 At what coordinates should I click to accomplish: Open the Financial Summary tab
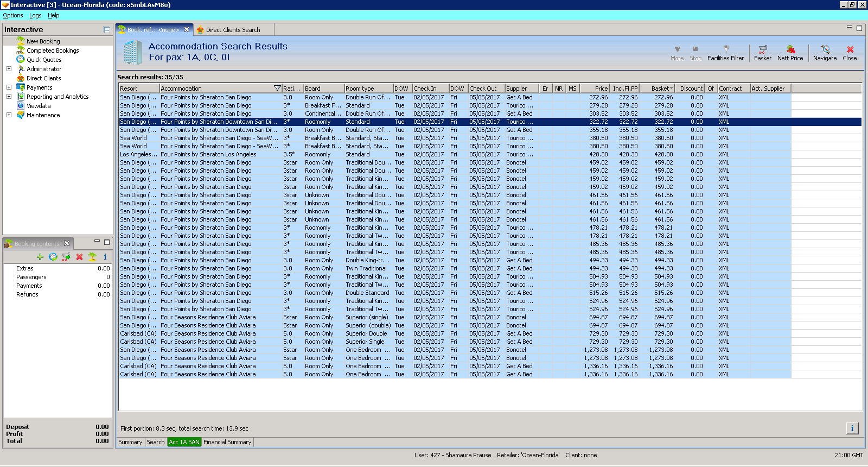click(x=227, y=442)
